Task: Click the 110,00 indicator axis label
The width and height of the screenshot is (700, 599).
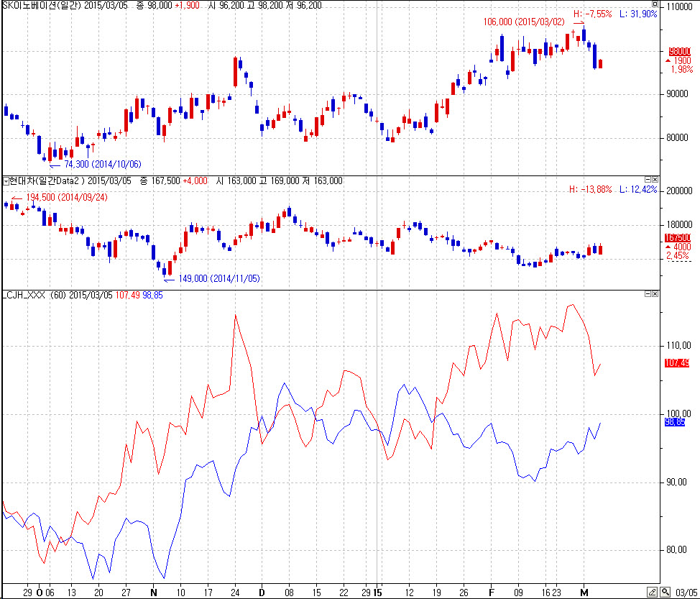Action: 678,346
